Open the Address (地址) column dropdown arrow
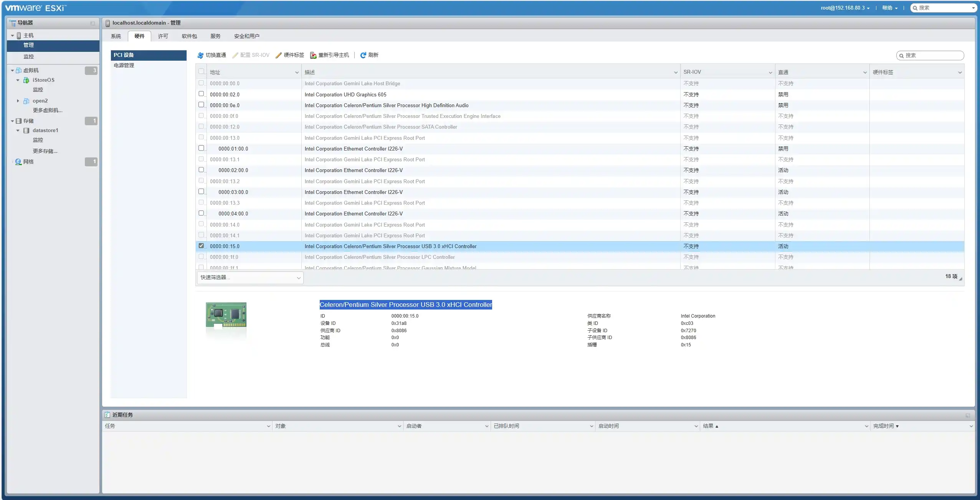This screenshot has height=500, width=980. [x=297, y=73]
